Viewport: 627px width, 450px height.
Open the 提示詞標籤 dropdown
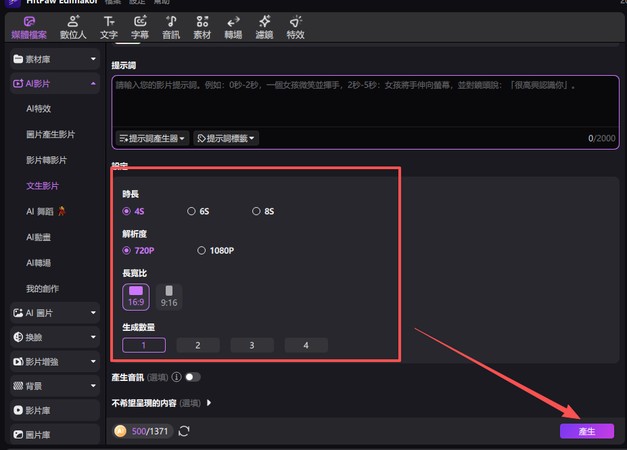(x=226, y=138)
